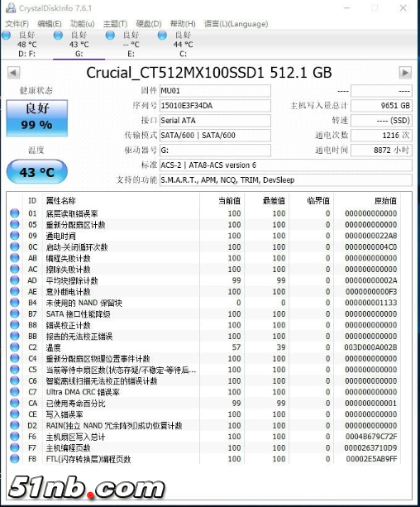Image resolution: width=420 pixels, height=507 pixels.
Task: Select the 未使用的 NAND 保留块 row text
Action: click(84, 303)
